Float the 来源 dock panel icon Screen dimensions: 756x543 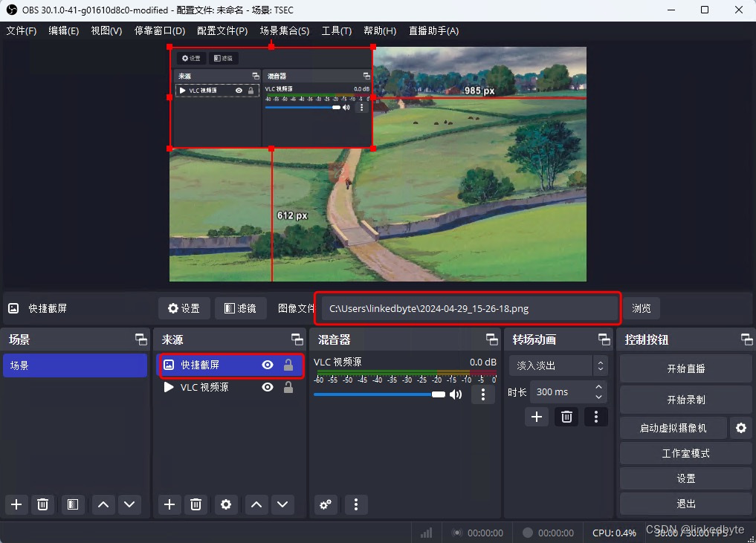pyautogui.click(x=297, y=339)
